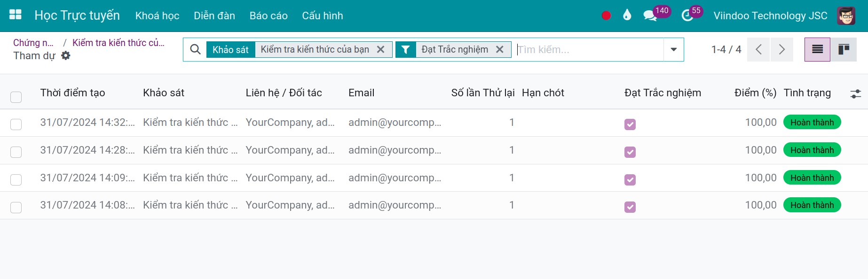
Task: Go to previous page of records
Action: (x=758, y=49)
